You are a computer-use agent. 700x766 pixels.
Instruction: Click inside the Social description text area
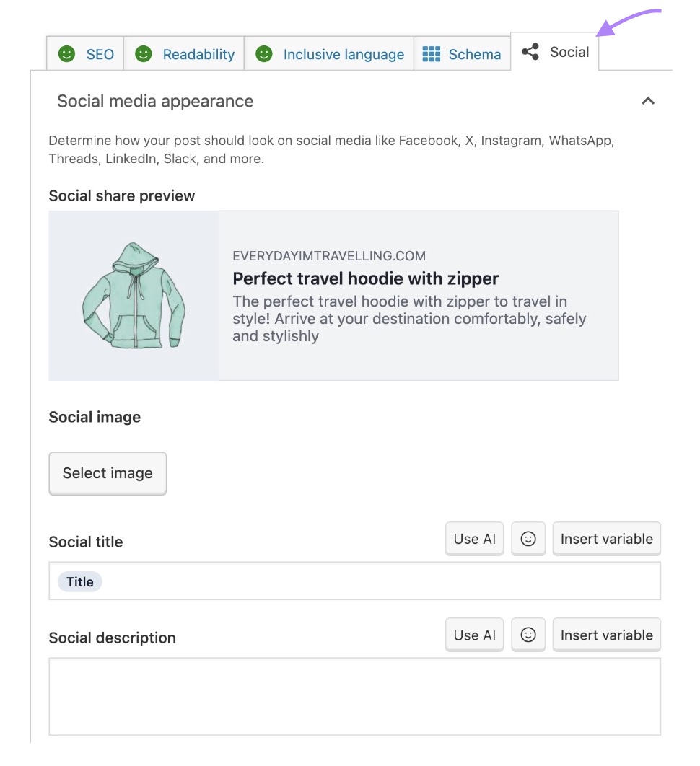point(354,696)
